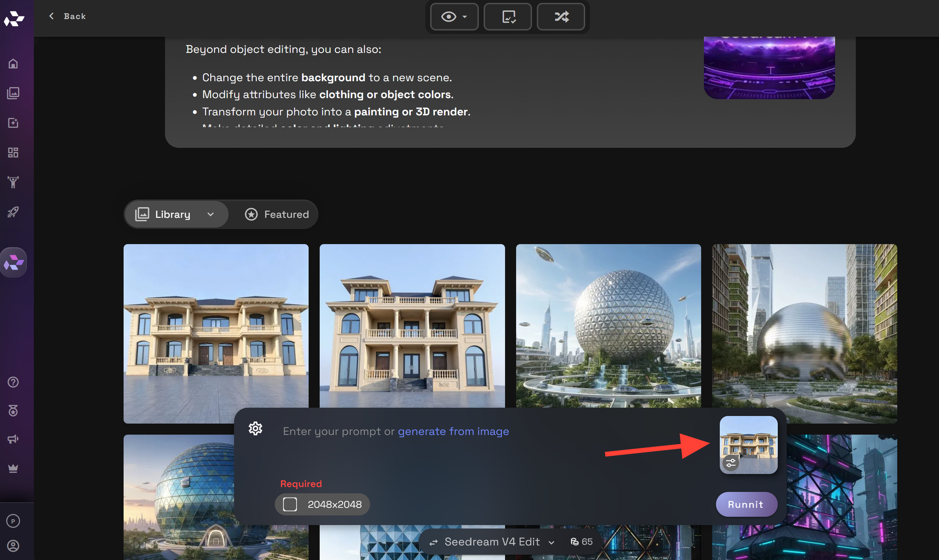Expand the Library dropdown chevron
The height and width of the screenshot is (560, 939).
[211, 215]
